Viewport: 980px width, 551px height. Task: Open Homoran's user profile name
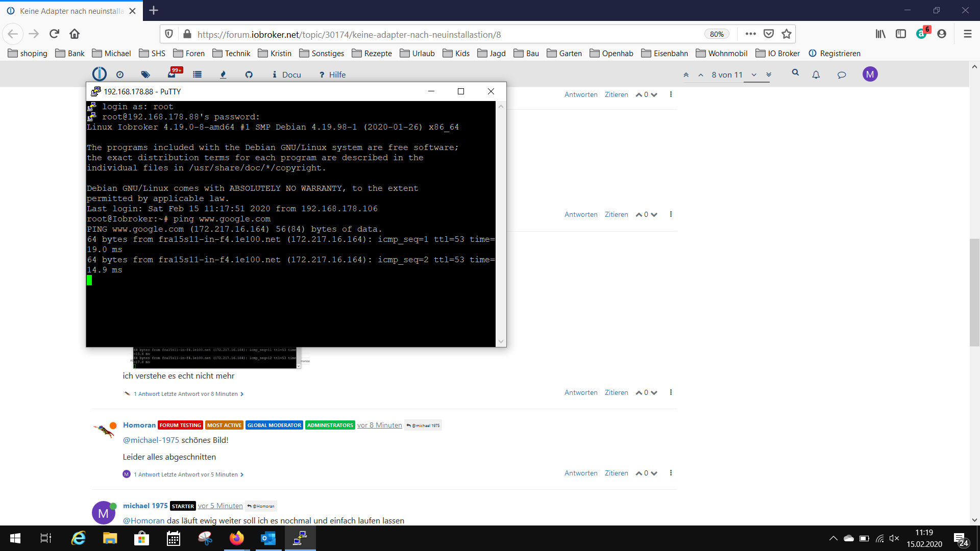pyautogui.click(x=139, y=425)
